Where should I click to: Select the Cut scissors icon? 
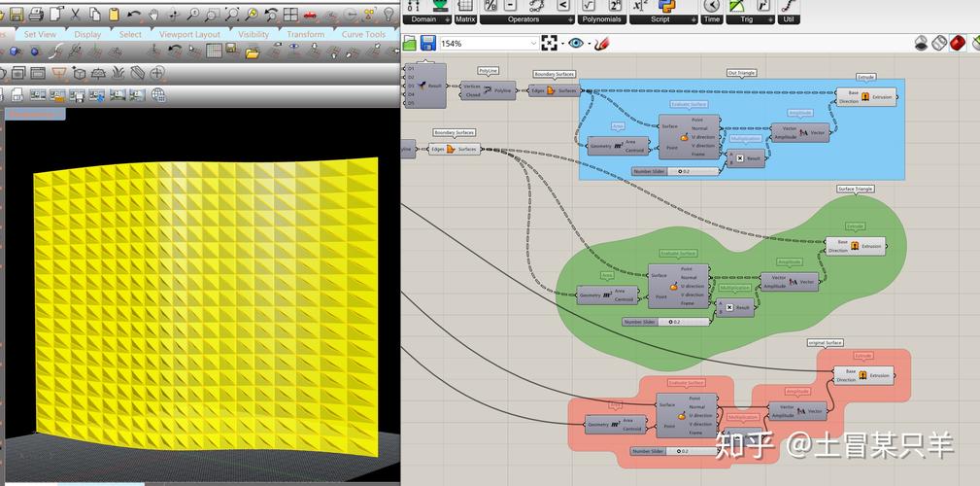(x=76, y=14)
